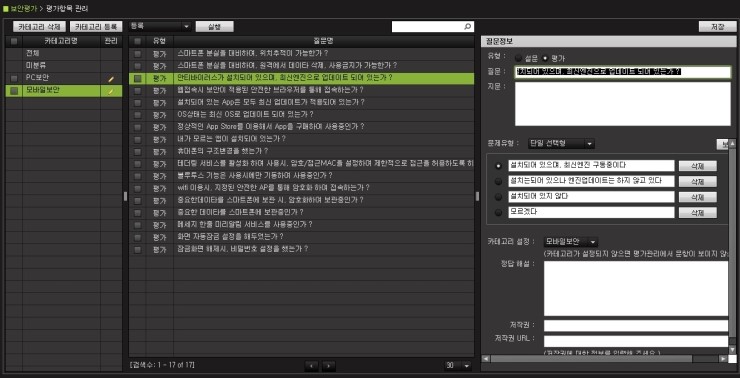Open the 등록 action dropdown
Viewport: 740px width, 378px height.
160,26
